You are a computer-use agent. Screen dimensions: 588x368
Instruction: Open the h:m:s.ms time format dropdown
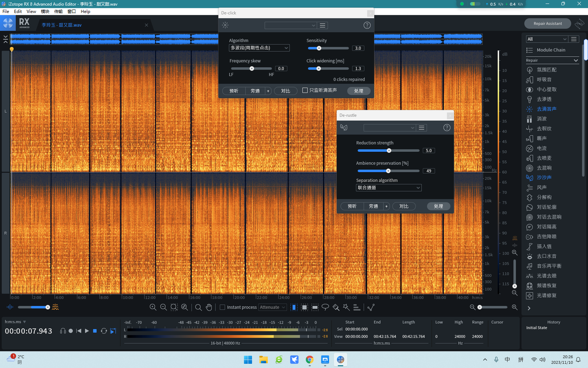pyautogui.click(x=16, y=322)
